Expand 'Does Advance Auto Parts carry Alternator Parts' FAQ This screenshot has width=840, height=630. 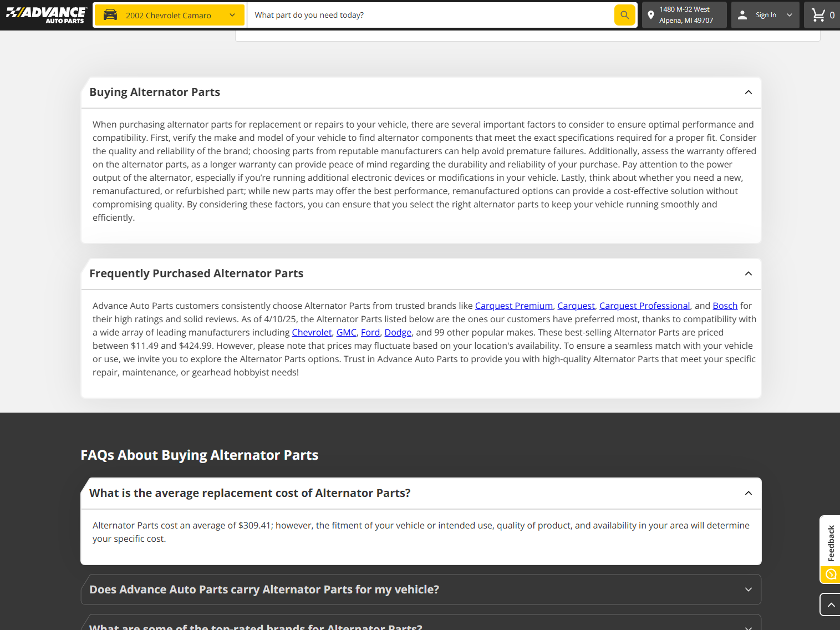421,590
